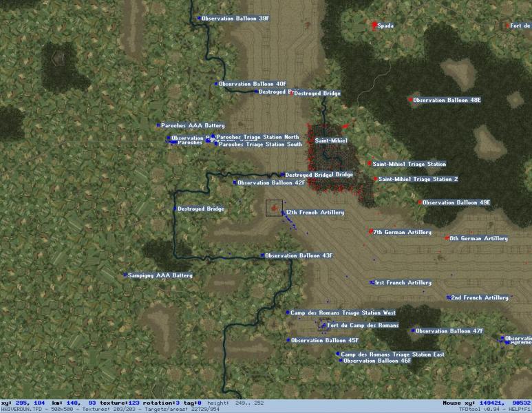Click the Observation Balloon 42F label
Screen dimensions: 532x413
click(x=271, y=183)
